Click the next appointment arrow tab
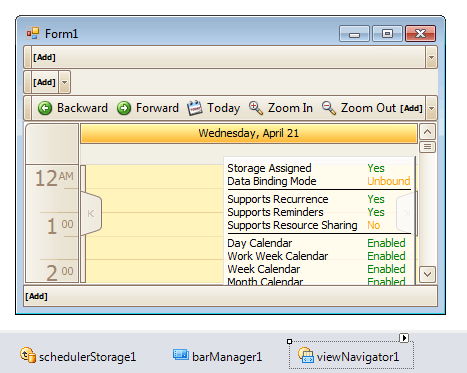 point(406,213)
